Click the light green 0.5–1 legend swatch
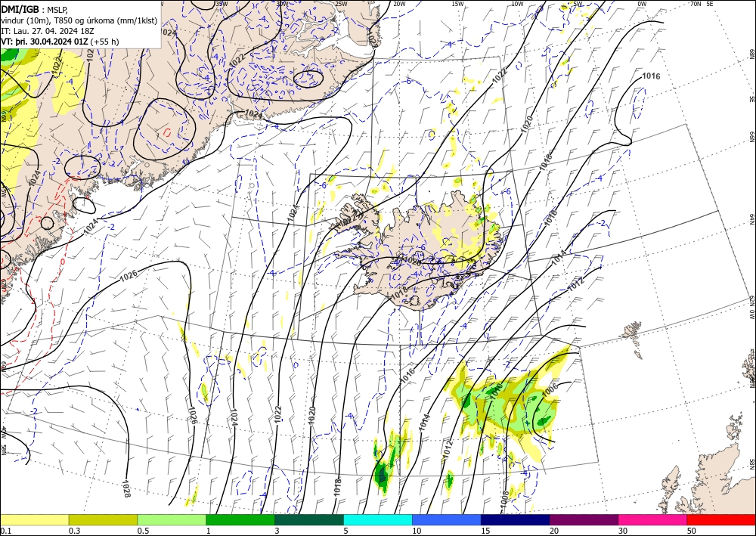The height and width of the screenshot is (536, 756). tap(172, 519)
